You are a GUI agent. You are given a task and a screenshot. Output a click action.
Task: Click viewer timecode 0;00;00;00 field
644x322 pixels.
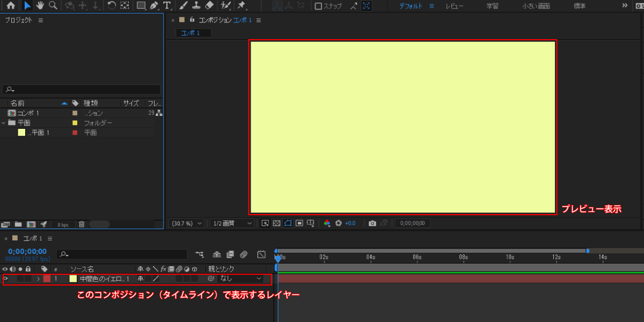pos(412,223)
